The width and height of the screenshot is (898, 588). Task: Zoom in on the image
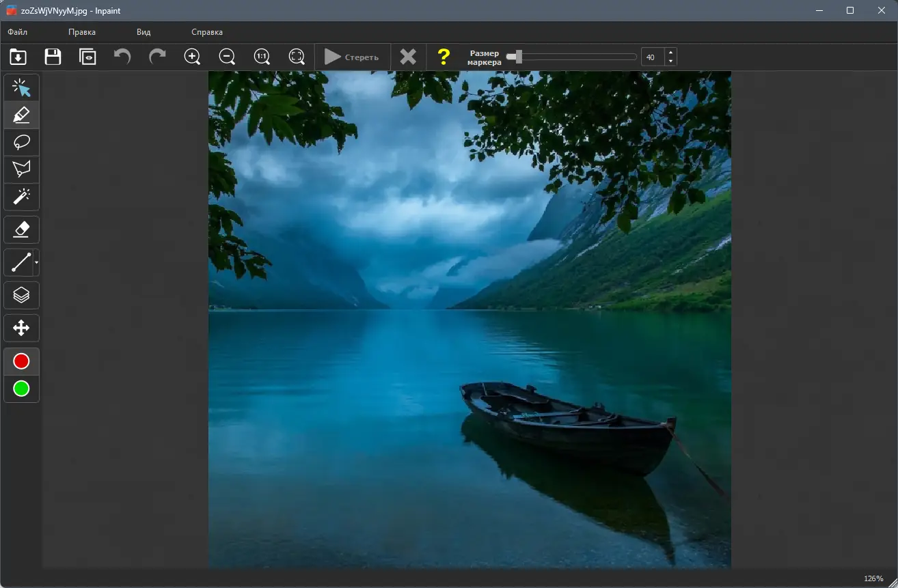(x=193, y=57)
